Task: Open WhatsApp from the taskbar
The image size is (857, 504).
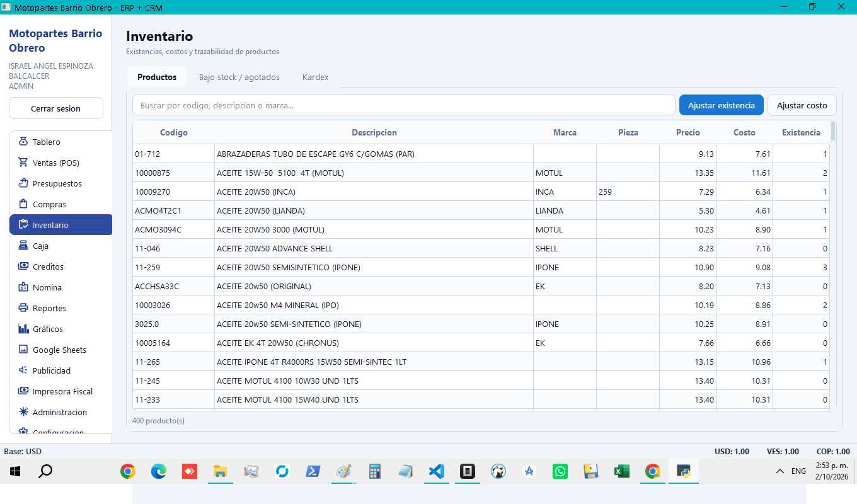Action: (x=560, y=471)
